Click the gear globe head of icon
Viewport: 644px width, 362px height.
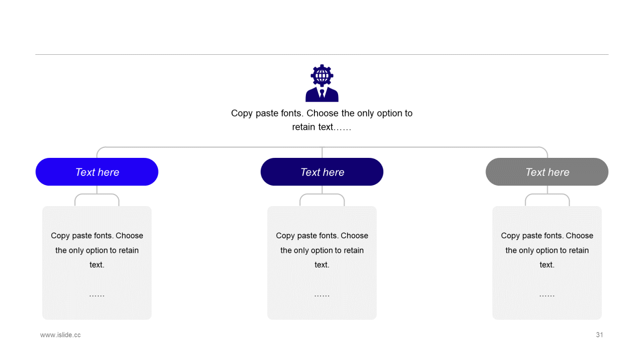tap(322, 75)
